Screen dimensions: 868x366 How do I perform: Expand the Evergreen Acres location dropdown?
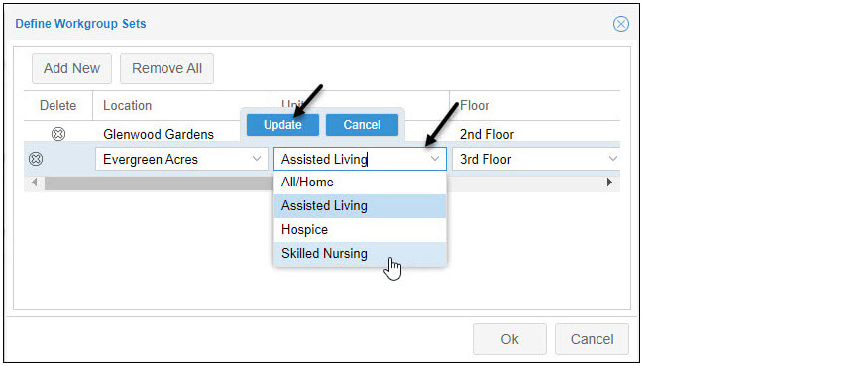tap(257, 159)
